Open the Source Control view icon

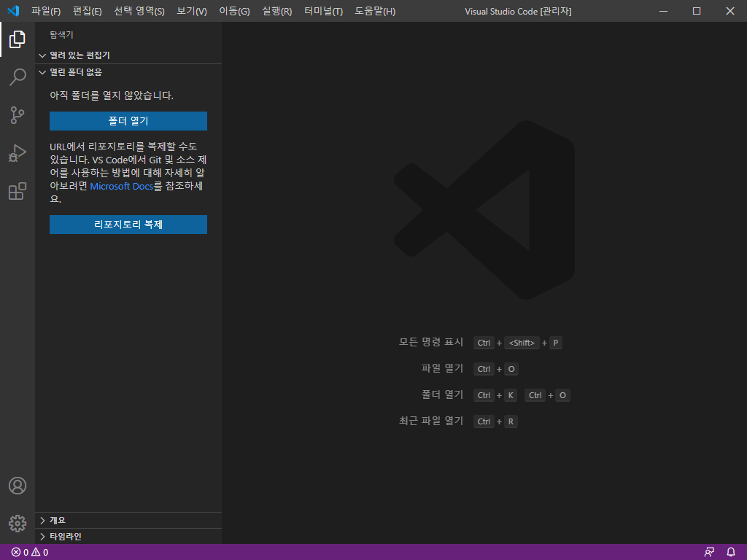18,115
